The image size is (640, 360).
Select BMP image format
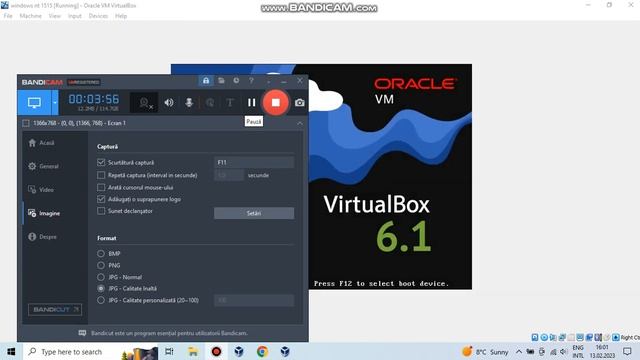click(x=101, y=253)
